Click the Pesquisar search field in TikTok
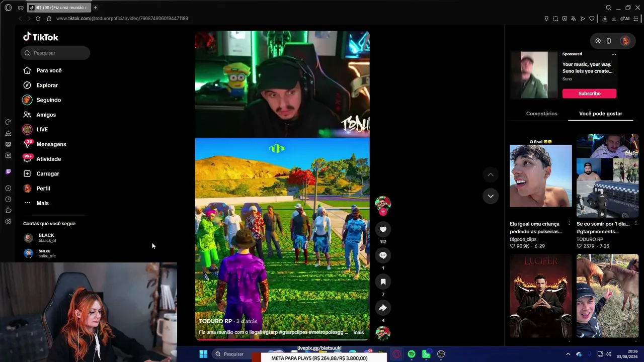 tap(55, 53)
